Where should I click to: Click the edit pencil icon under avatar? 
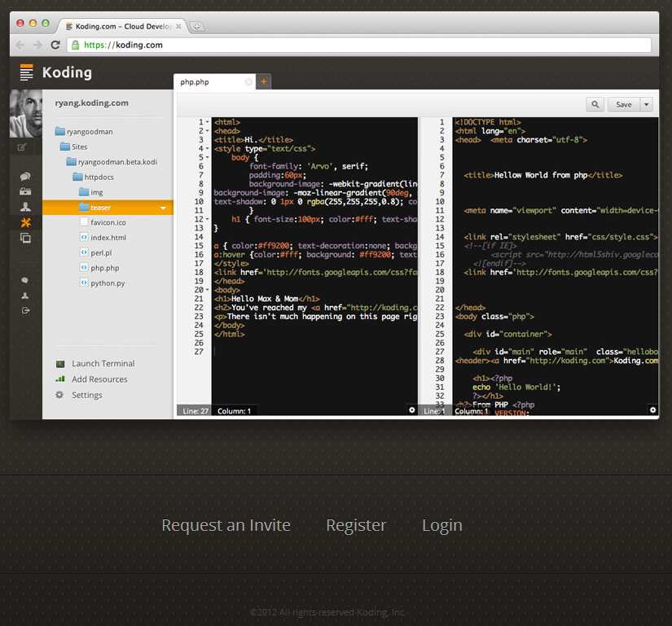22,147
